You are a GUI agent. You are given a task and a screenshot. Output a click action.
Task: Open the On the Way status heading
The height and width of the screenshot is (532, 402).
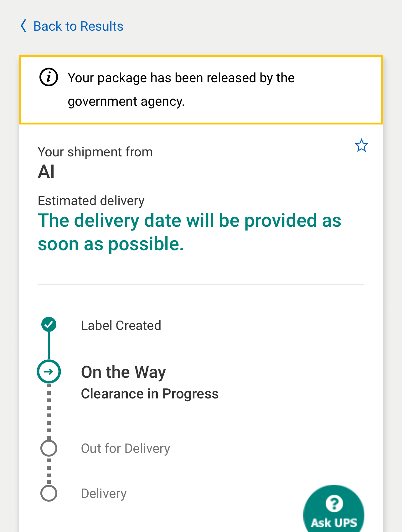(123, 372)
